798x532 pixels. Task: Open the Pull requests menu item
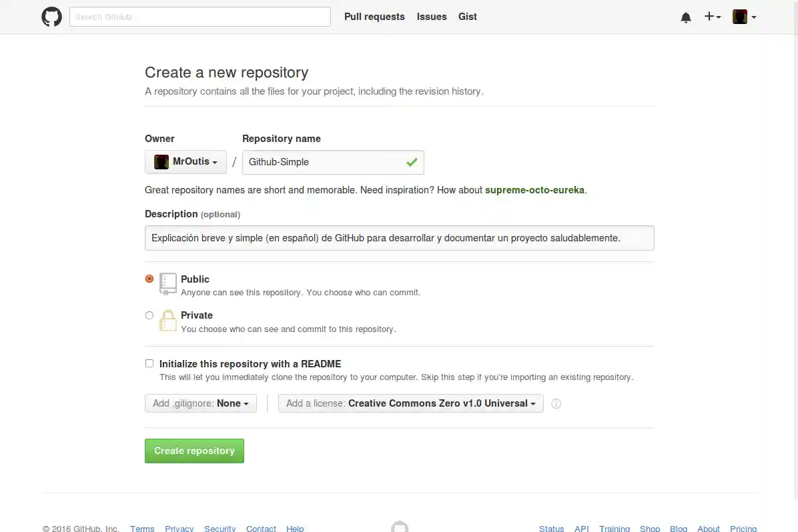[374, 17]
